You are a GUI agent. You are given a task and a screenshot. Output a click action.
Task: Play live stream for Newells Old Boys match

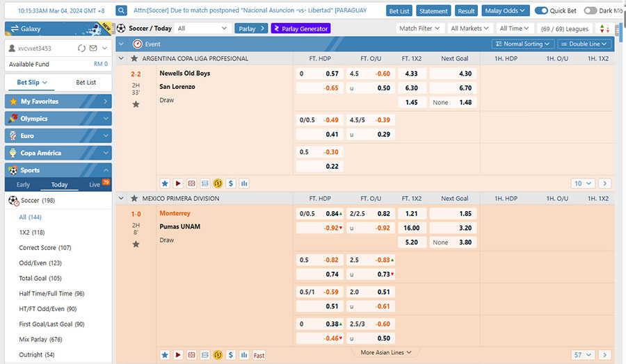178,183
